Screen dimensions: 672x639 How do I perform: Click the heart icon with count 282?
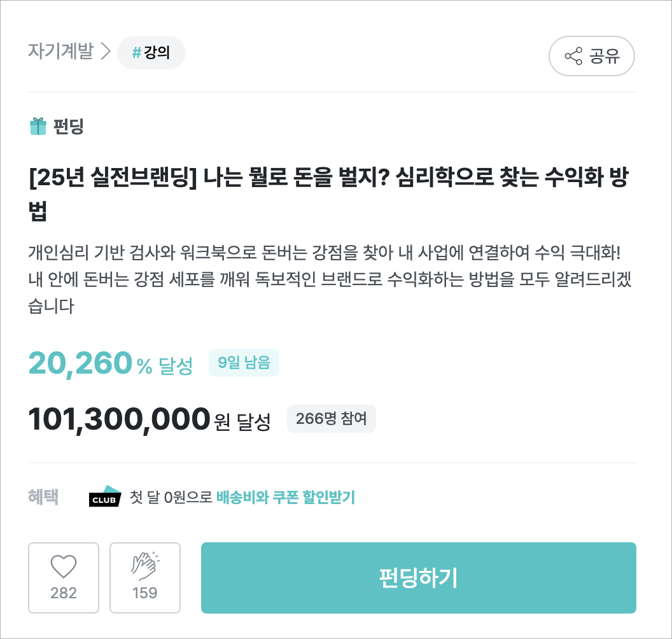point(64,567)
